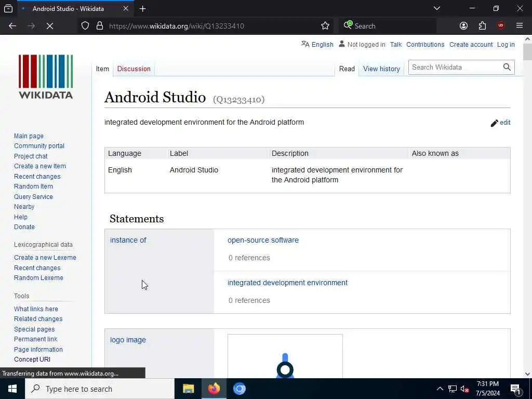
Task: Click the Donate link
Action: 24,227
